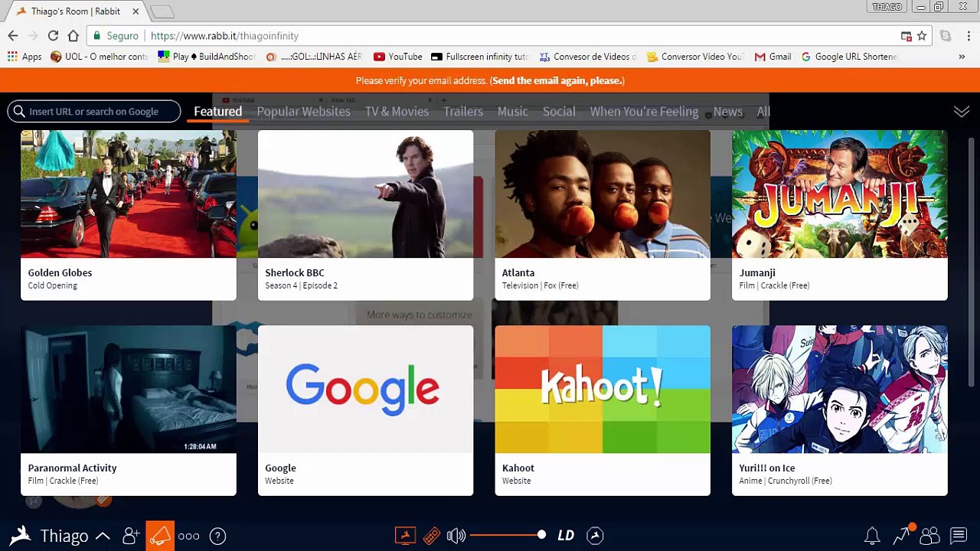Open the chat messages icon

pos(959,536)
